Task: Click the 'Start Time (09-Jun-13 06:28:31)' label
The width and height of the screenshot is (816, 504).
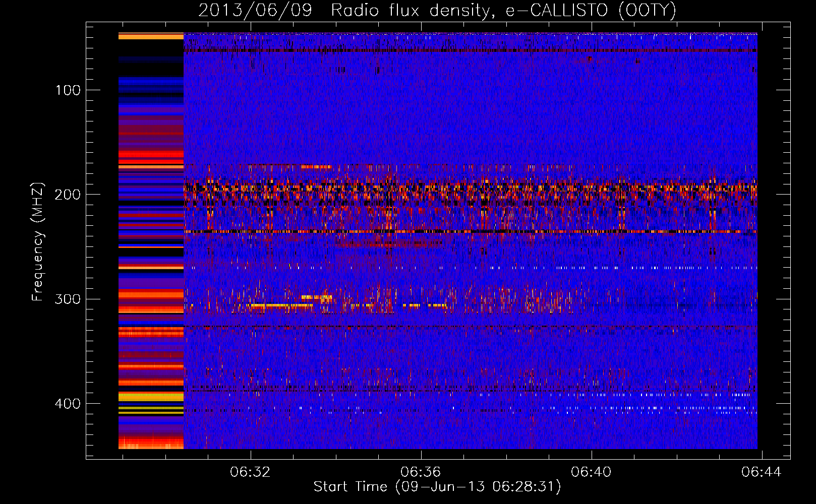Action: point(437,487)
